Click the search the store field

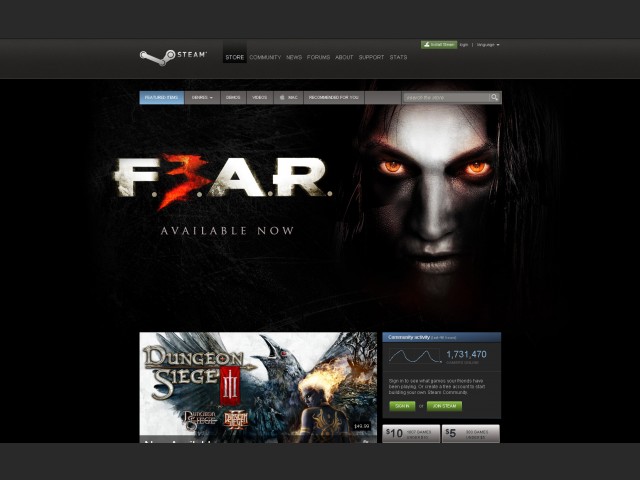pyautogui.click(x=446, y=98)
